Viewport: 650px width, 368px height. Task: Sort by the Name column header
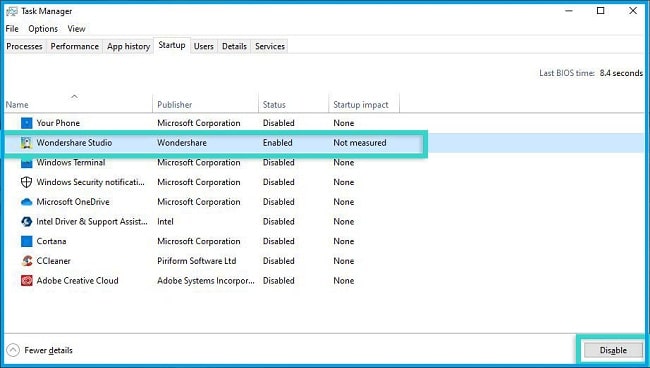coord(17,105)
